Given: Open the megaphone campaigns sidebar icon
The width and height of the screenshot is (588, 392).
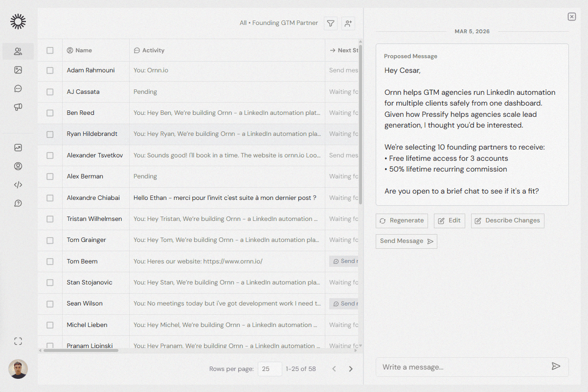Looking at the screenshot, I should (18, 107).
